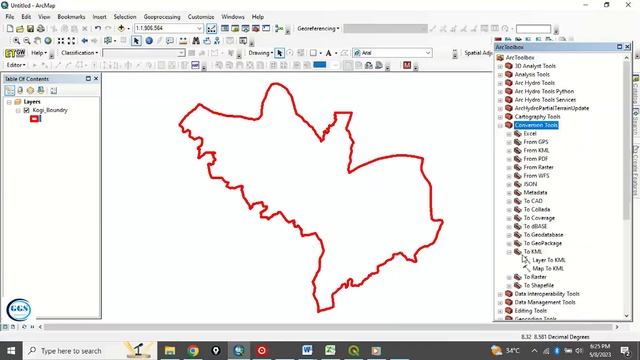Viewport: 640px width, 360px height.
Task: Click the Add Data button
Action: tap(121, 29)
